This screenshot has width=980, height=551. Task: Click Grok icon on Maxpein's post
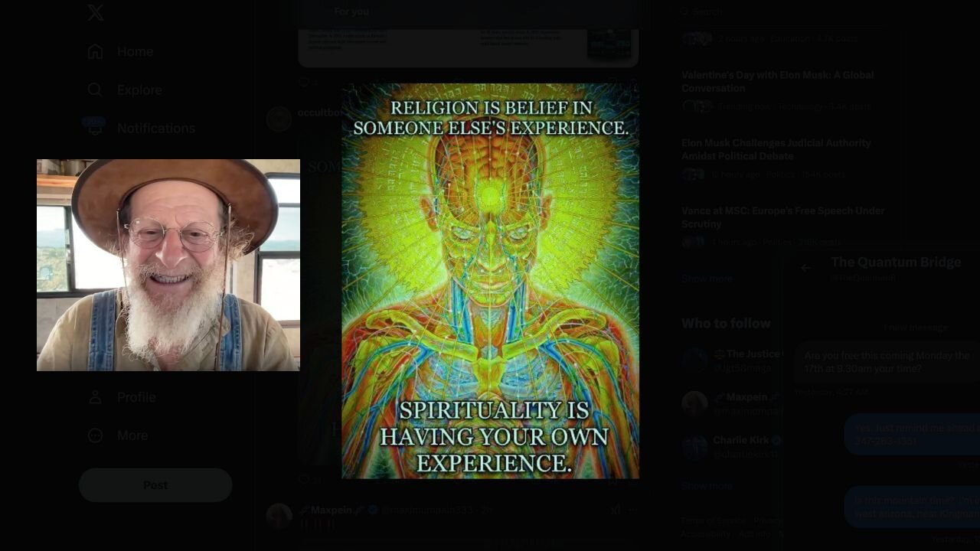point(615,510)
